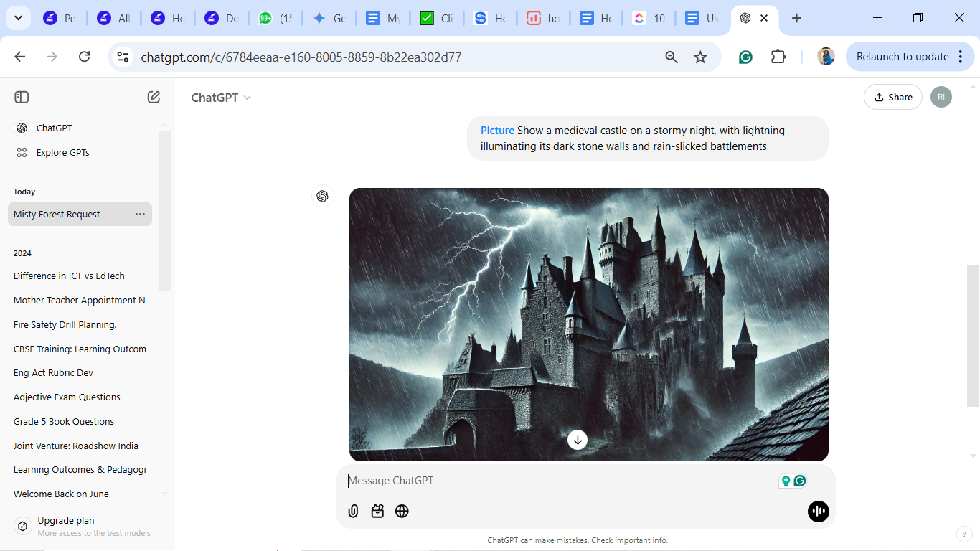Open Grade 5 Book Questions chat
Screen dimensions: 980x551
point(80,421)
